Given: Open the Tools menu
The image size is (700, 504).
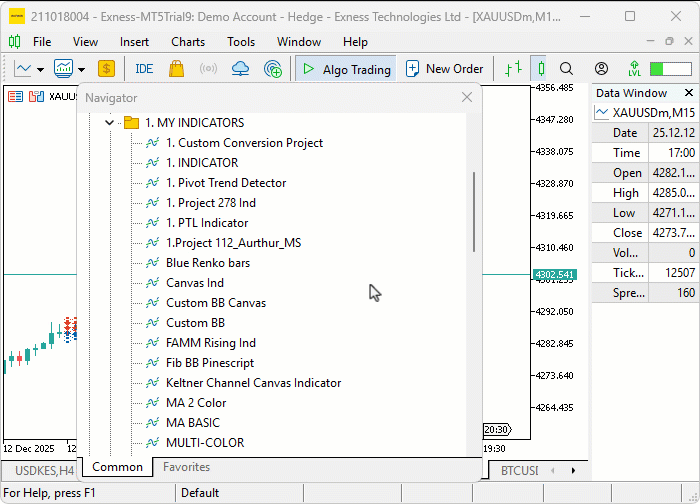Looking at the screenshot, I should point(241,42).
